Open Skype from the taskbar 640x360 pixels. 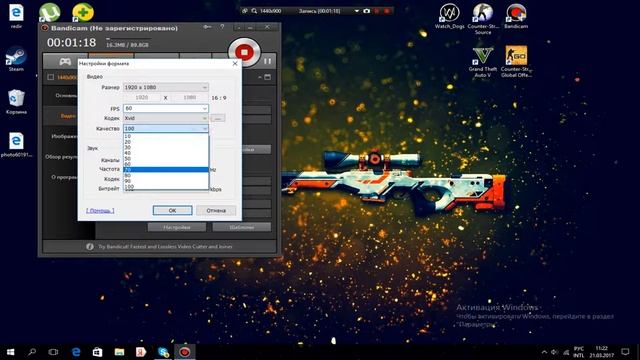[163, 352]
